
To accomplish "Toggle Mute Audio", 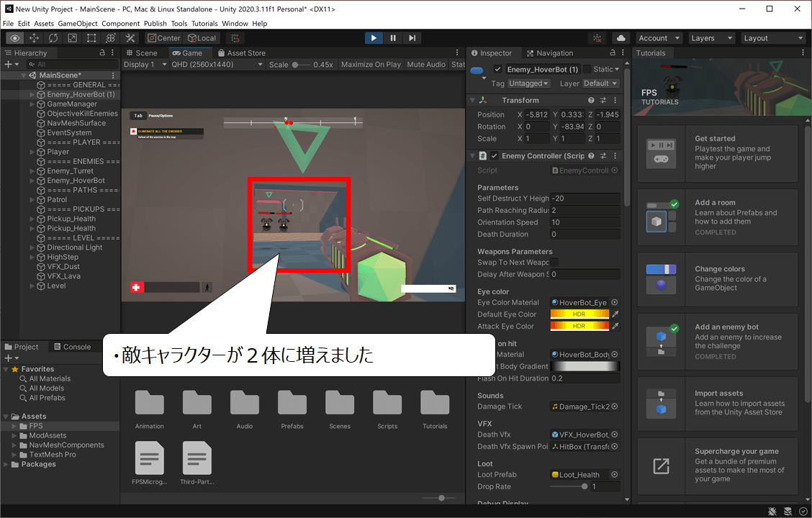I will point(426,65).
